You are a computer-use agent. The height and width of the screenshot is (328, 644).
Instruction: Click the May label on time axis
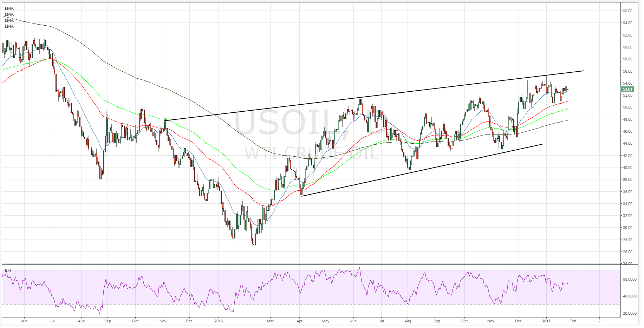(326, 321)
